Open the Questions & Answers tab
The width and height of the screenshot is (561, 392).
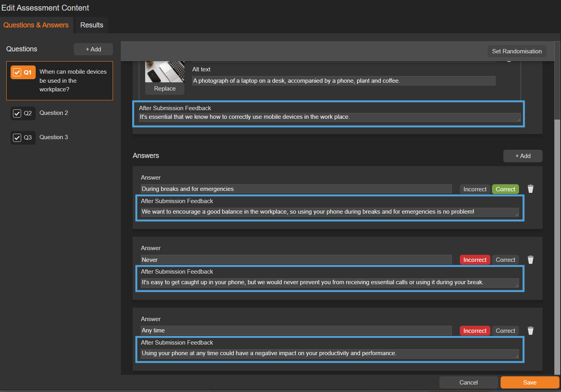36,25
